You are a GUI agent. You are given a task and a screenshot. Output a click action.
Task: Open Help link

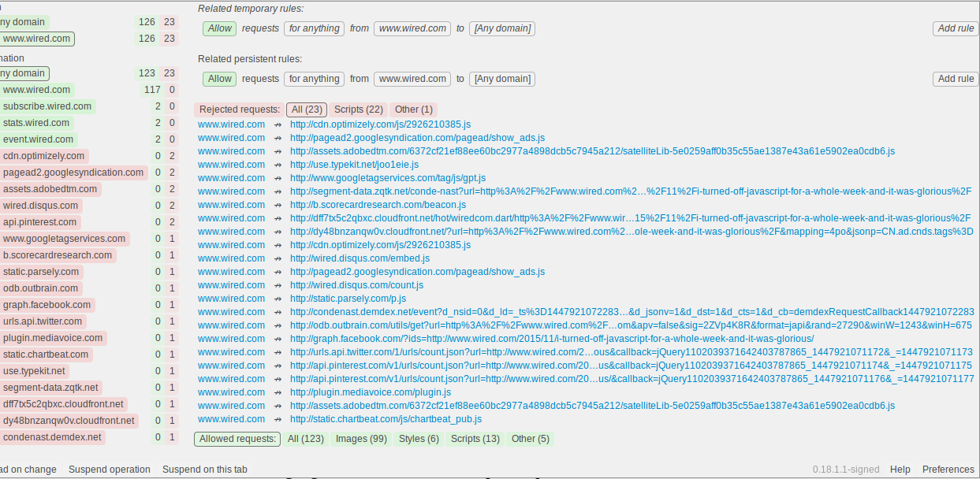pos(900,470)
